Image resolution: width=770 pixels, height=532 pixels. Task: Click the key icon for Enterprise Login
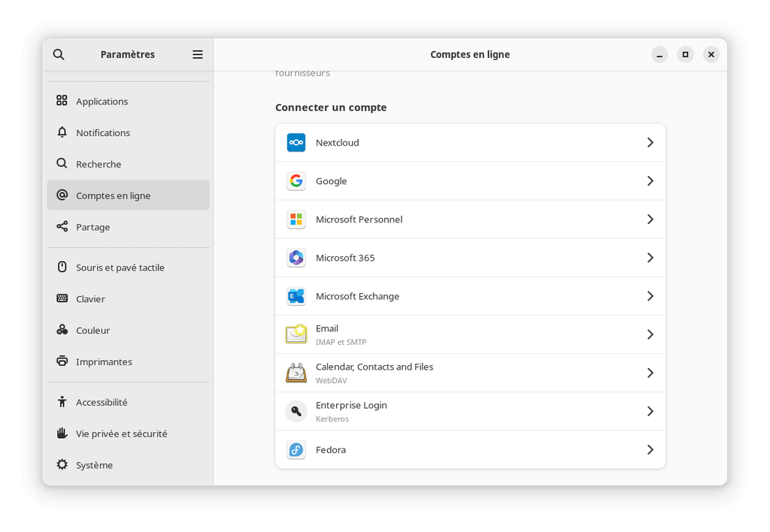[x=296, y=411]
